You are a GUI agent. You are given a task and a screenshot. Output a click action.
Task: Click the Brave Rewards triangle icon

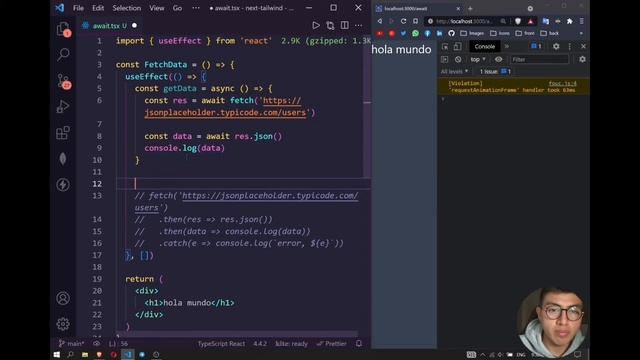[x=531, y=21]
